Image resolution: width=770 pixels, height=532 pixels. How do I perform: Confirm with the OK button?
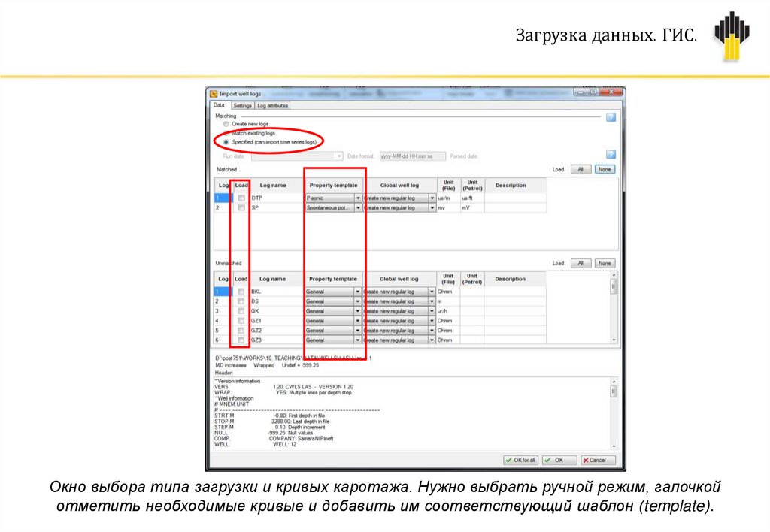click(559, 461)
